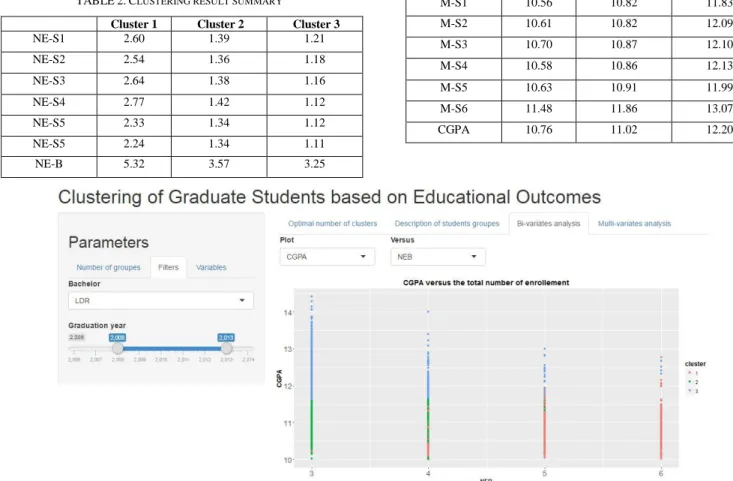Click cluster 2 green legend marker
The width and height of the screenshot is (733, 481).
pyautogui.click(x=690, y=381)
